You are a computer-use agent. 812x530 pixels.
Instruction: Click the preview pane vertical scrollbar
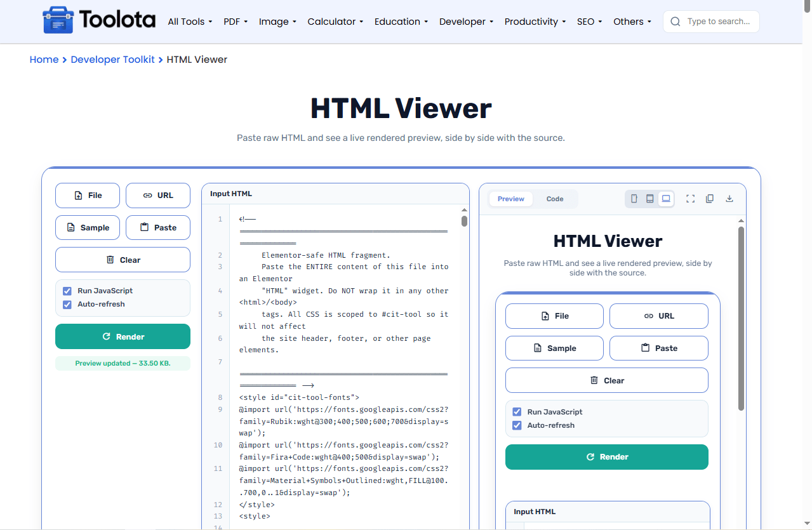pos(740,319)
